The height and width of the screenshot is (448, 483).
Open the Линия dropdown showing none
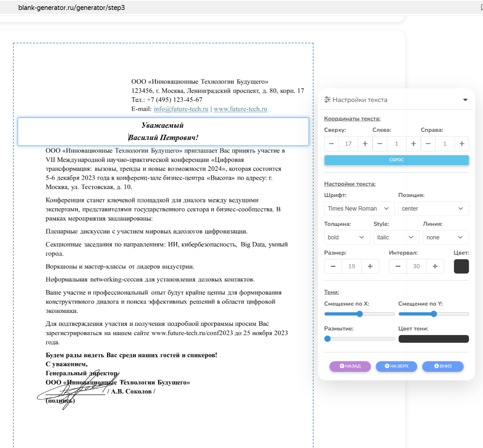(x=446, y=237)
